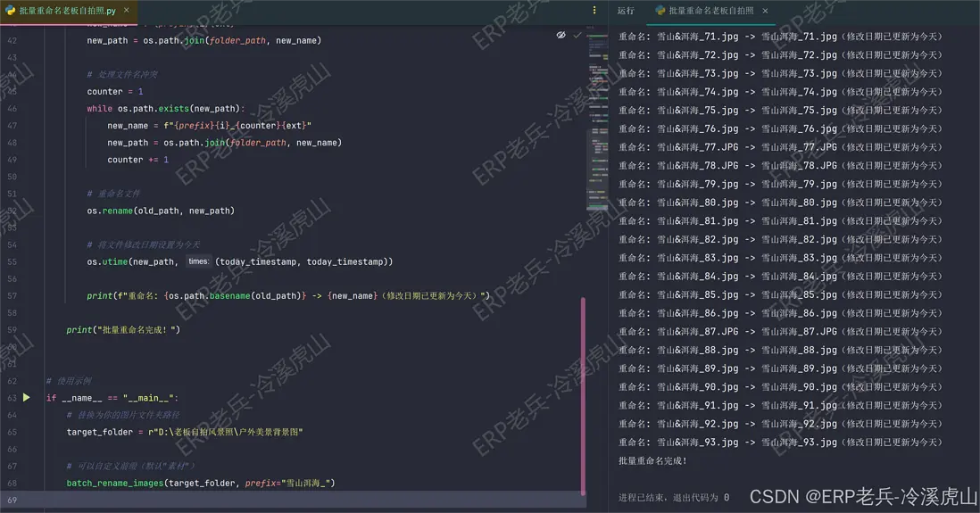Image resolution: width=980 pixels, height=513 pixels.
Task: Click the '进程已结束, 退出代码为 0' console message
Action: tap(674, 497)
